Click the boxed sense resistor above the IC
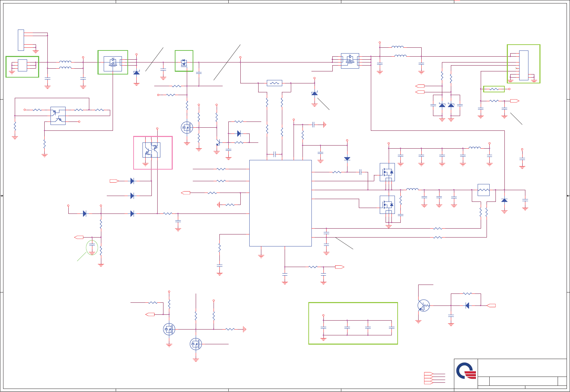This screenshot has height=392, width=570. 274,83
